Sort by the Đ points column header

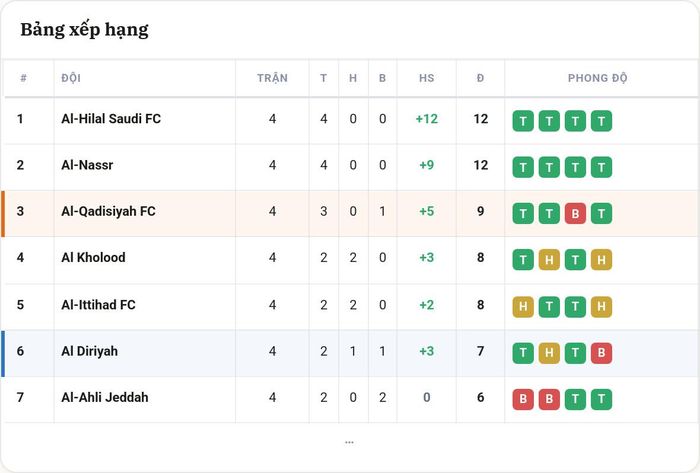(x=480, y=78)
